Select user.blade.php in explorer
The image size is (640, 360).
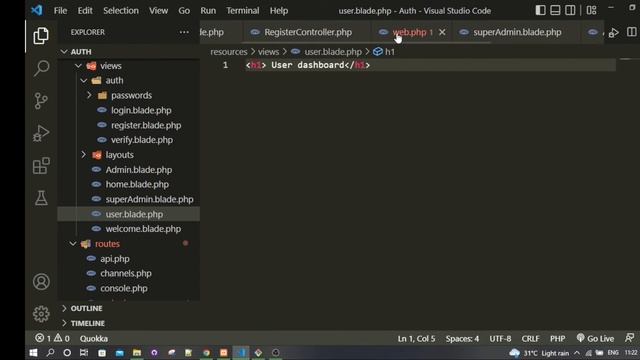click(x=134, y=214)
